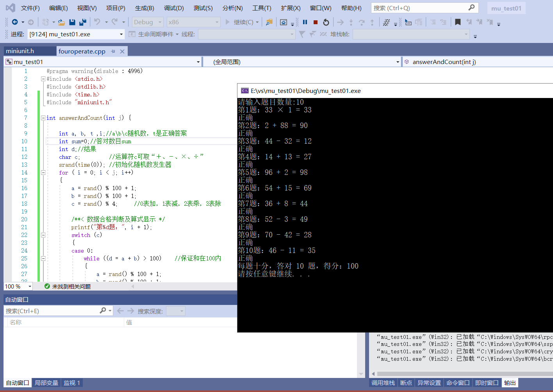Screen dimensions: 553x392
Task: Open the 调试(D) menu
Action: (x=174, y=8)
